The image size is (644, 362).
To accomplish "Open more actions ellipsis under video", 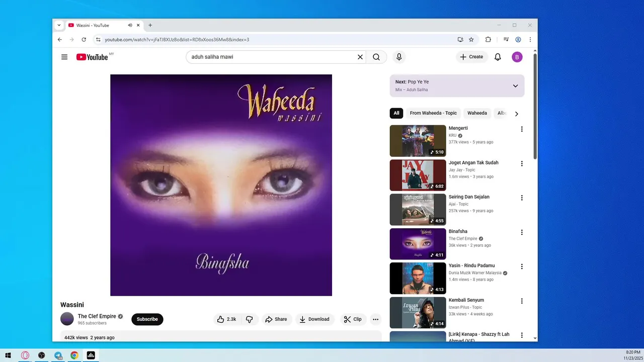I will coord(375,319).
